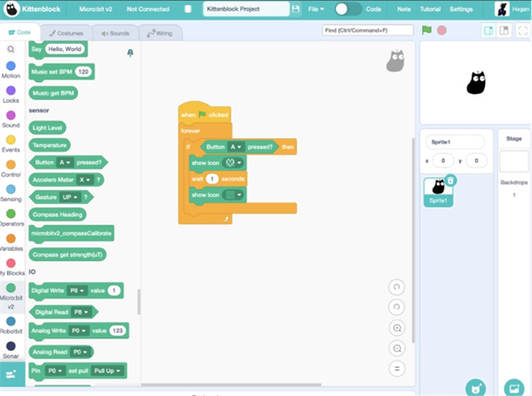Switch to the Costumes tab
Screen dimensions: 532x396
click(x=66, y=33)
